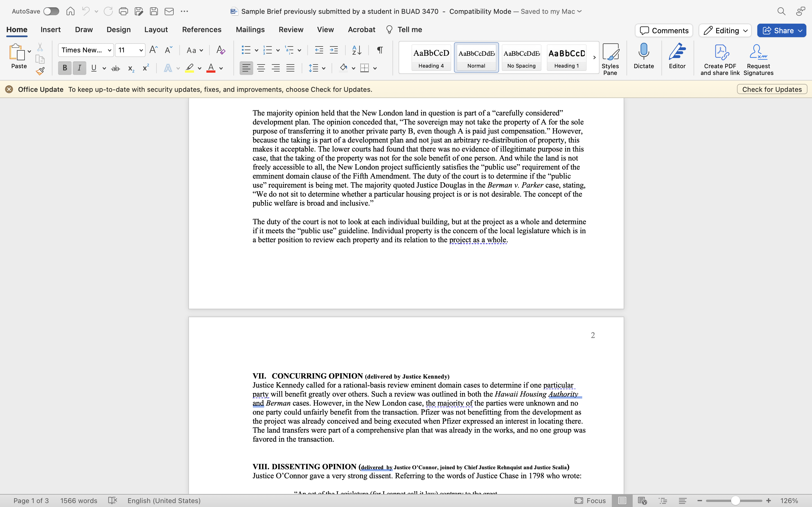Screen dimensions: 812x507
Task: Toggle paragraph marks visibility
Action: pyautogui.click(x=379, y=50)
